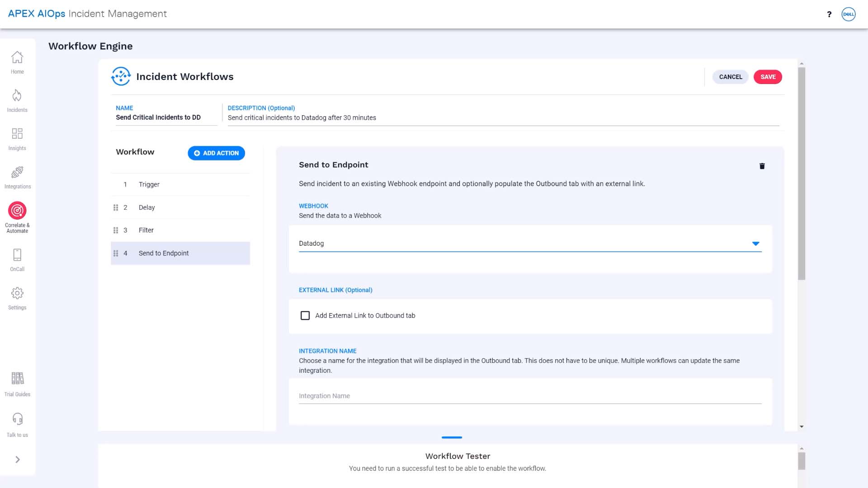Enable Add External Link to Outbound tab
The image size is (868, 488).
coord(305,315)
